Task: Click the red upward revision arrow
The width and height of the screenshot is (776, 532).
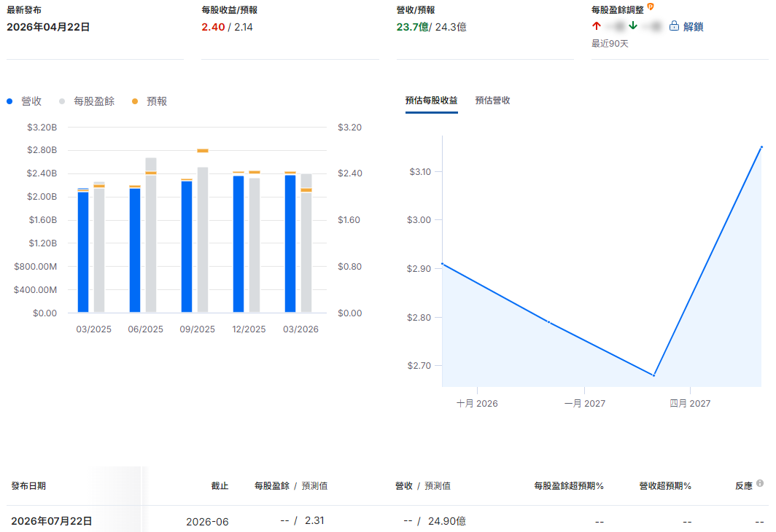Action: (597, 26)
